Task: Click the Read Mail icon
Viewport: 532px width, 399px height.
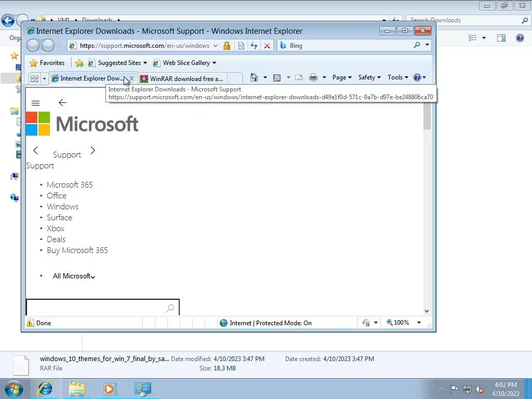Action: [x=299, y=78]
